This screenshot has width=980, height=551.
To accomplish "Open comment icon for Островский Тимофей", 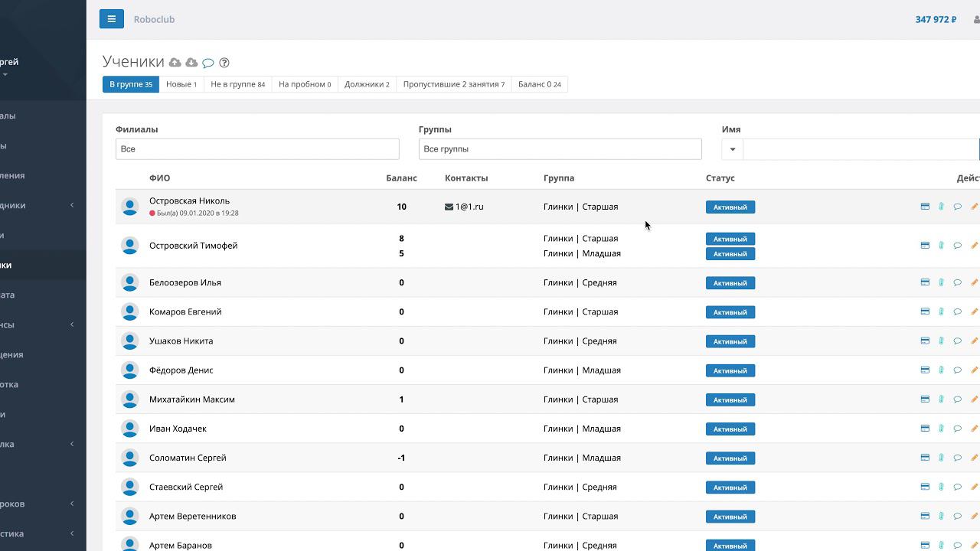I will (x=957, y=246).
